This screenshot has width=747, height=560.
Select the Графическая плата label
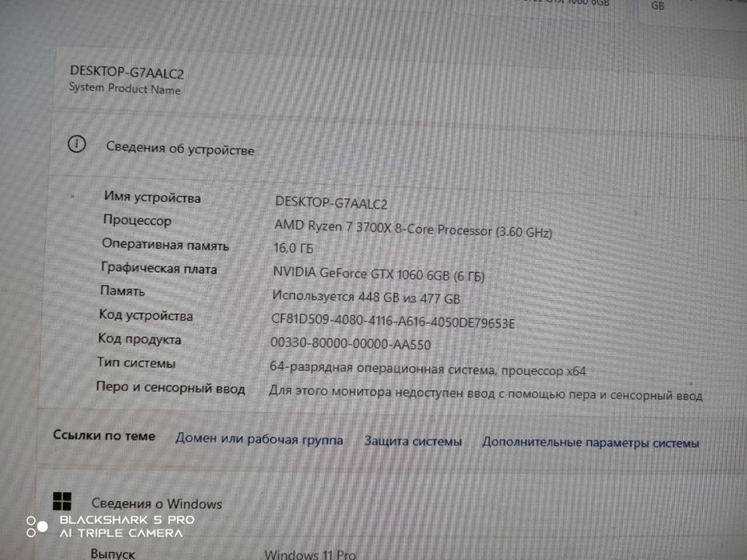tap(159, 268)
